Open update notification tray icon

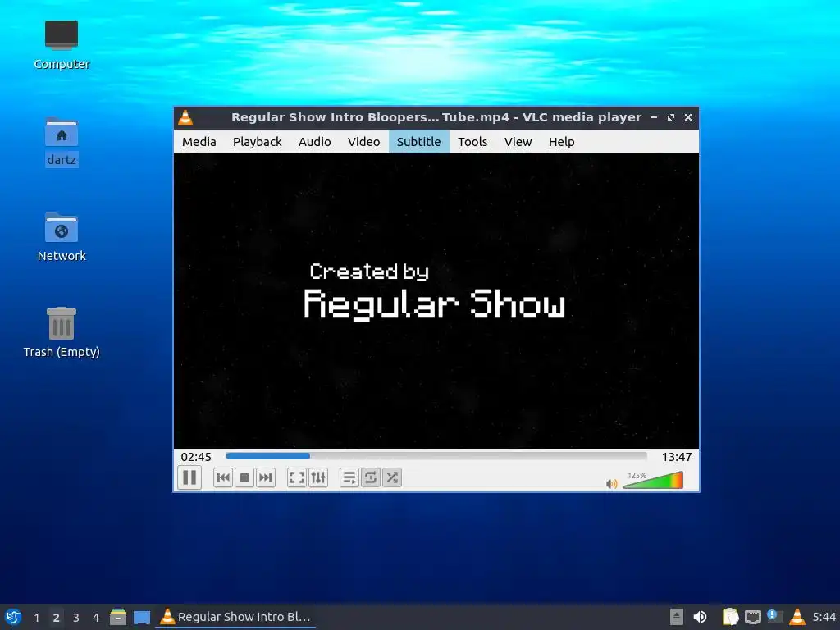click(x=774, y=616)
